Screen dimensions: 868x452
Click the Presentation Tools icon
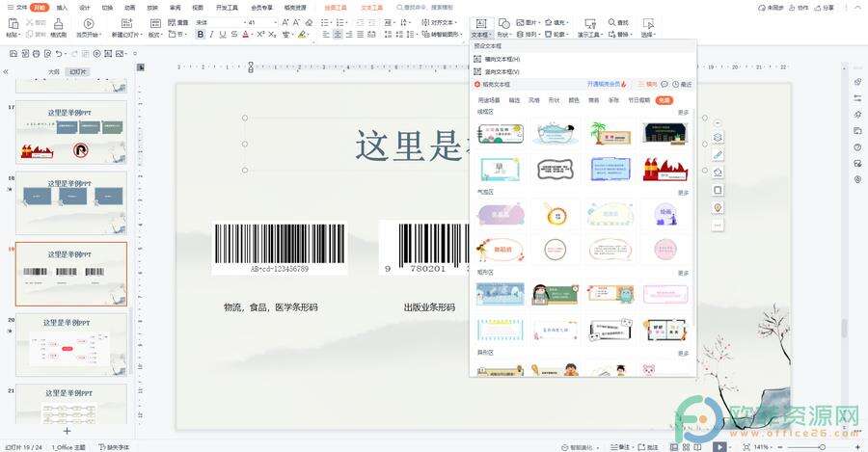pyautogui.click(x=590, y=23)
